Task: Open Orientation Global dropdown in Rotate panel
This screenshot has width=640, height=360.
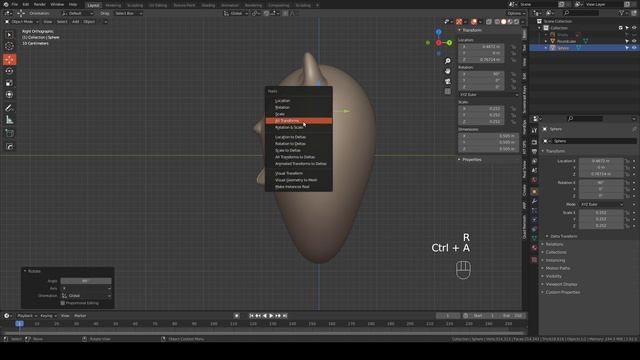Action: [86, 296]
